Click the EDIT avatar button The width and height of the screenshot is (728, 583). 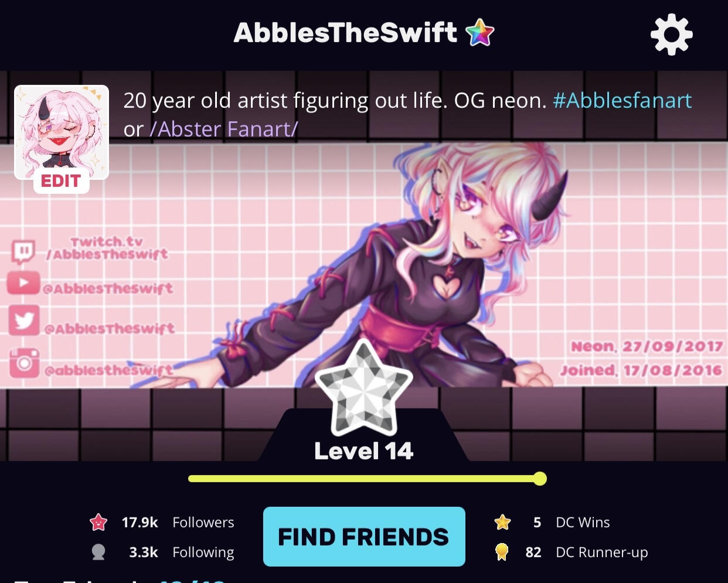click(x=61, y=181)
